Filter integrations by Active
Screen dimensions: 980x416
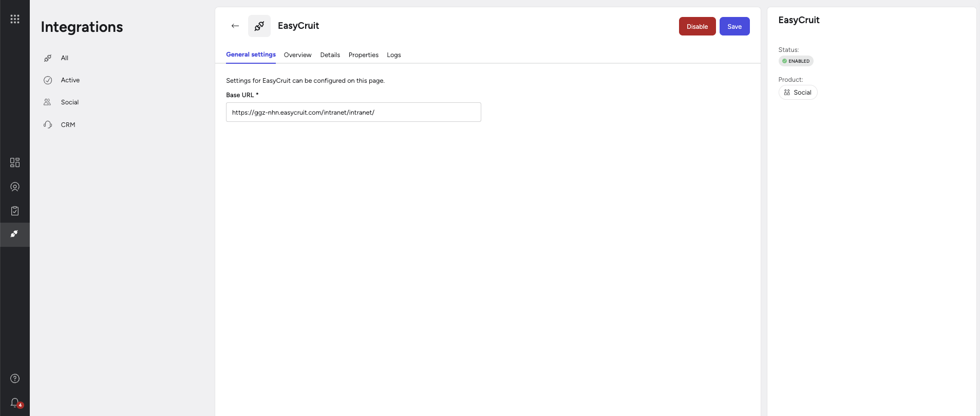[70, 80]
